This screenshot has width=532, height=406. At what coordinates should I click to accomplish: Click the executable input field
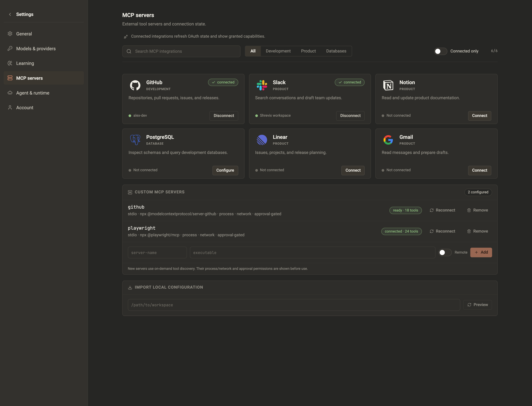(312, 252)
